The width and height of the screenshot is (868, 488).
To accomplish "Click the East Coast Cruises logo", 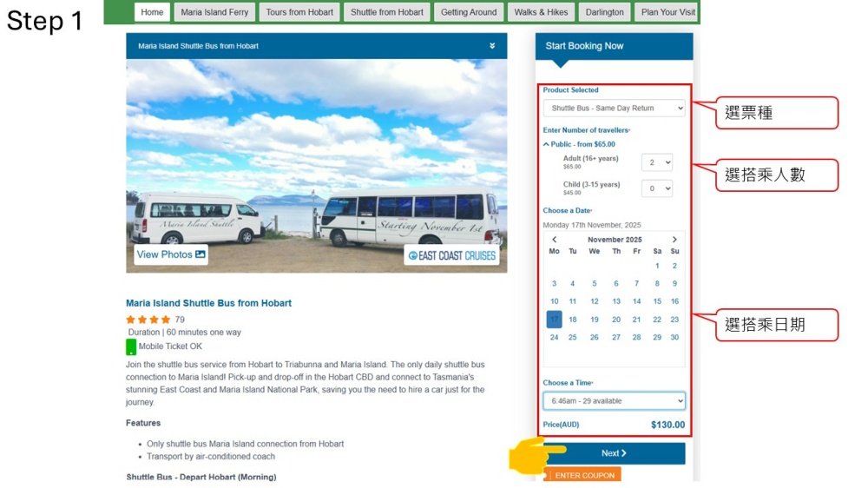I will click(451, 255).
